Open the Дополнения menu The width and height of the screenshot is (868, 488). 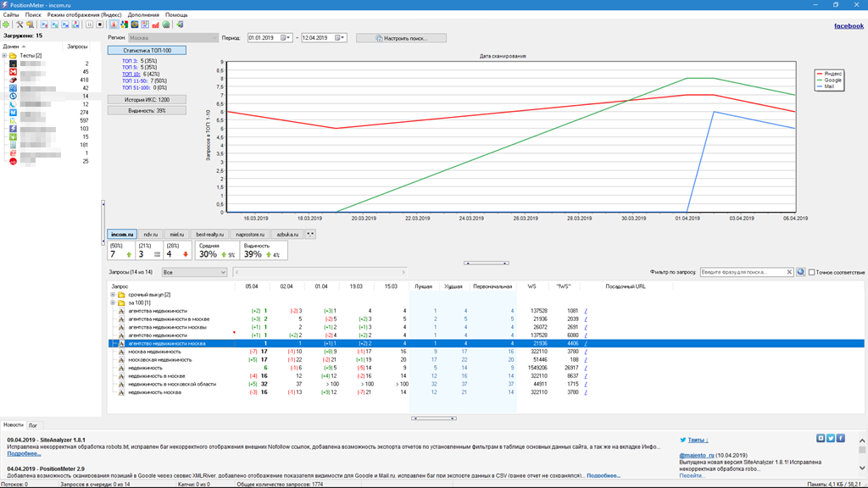[x=143, y=15]
